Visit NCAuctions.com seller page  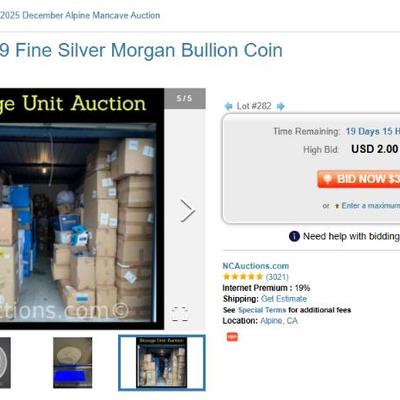[256, 266]
